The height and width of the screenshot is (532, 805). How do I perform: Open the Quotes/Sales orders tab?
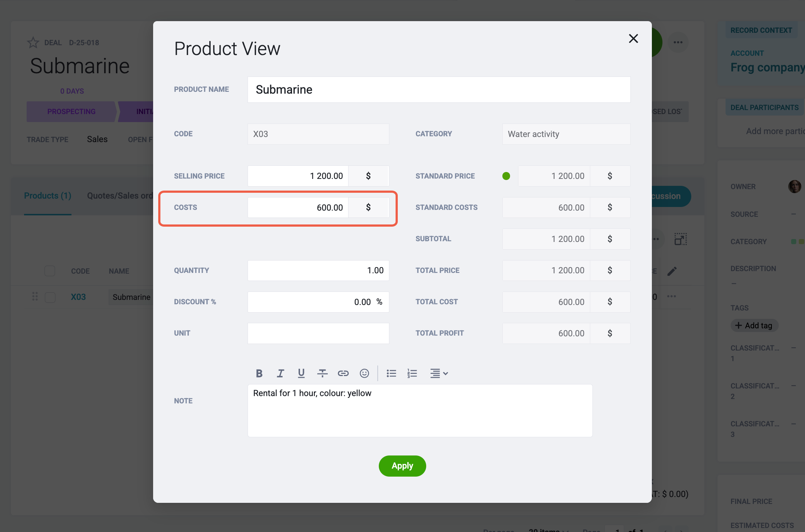click(x=120, y=196)
